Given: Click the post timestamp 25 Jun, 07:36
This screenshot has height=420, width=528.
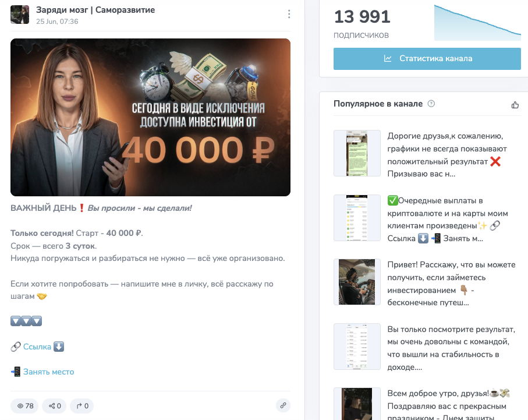Looking at the screenshot, I should click(x=57, y=22).
